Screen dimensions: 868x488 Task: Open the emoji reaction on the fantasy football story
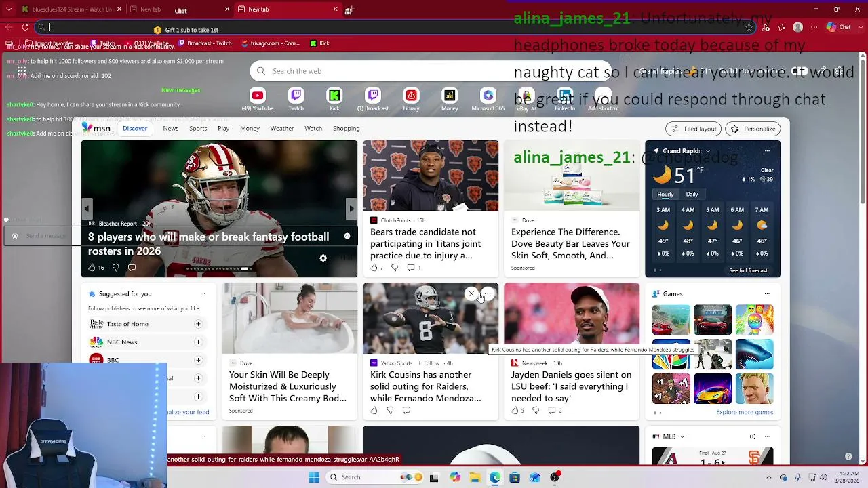tap(347, 236)
